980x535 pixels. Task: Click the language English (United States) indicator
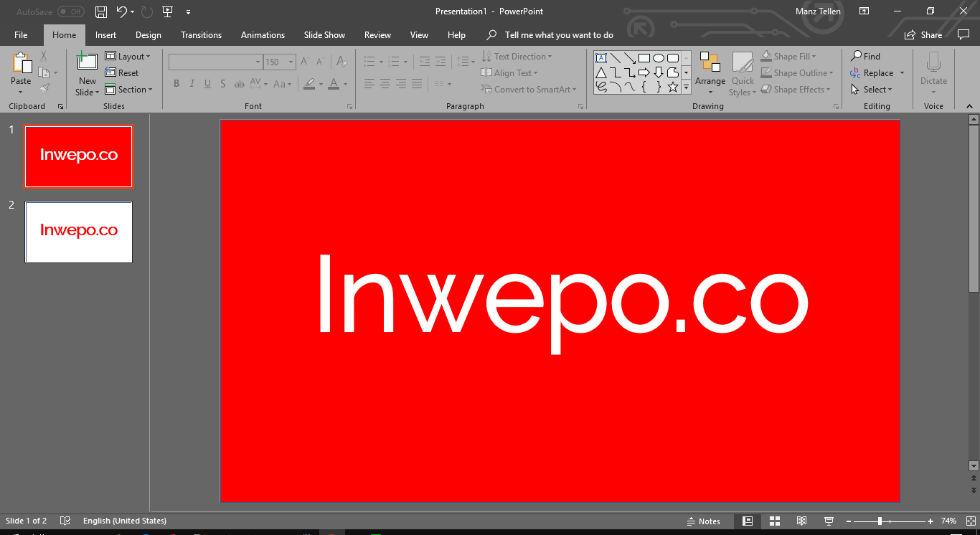[125, 521]
